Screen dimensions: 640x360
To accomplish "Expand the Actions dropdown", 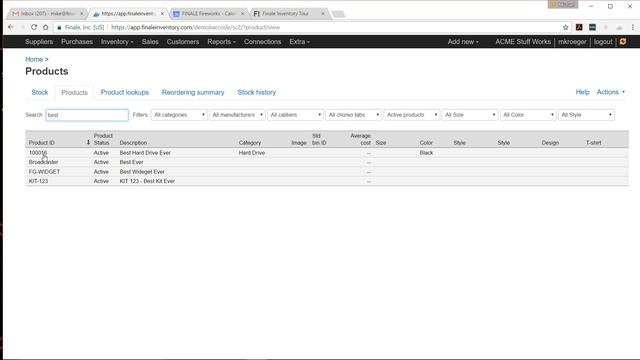I will [x=611, y=92].
